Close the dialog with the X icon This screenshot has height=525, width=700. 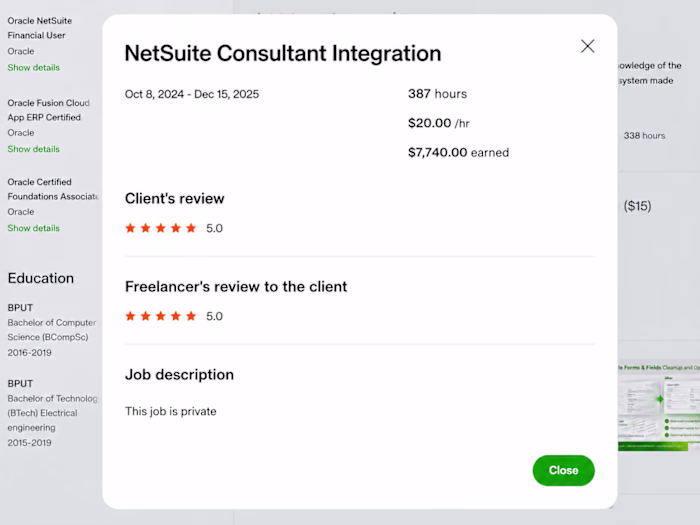587,46
